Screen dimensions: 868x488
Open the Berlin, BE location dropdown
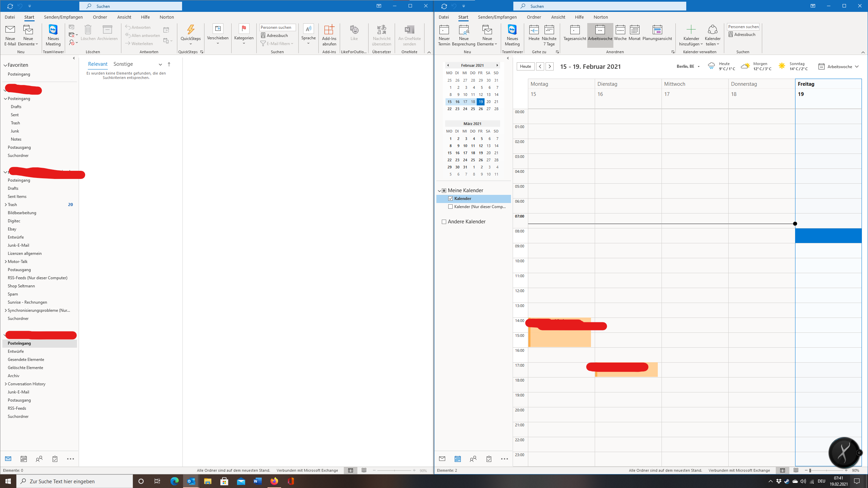click(688, 66)
